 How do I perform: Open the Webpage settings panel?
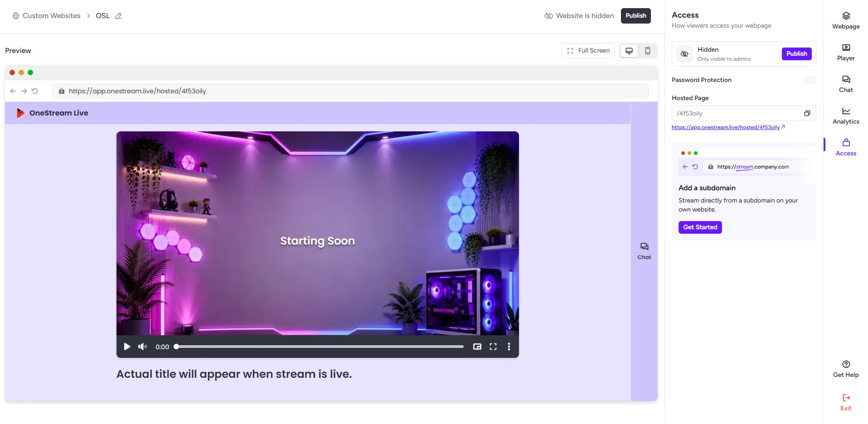[846, 21]
